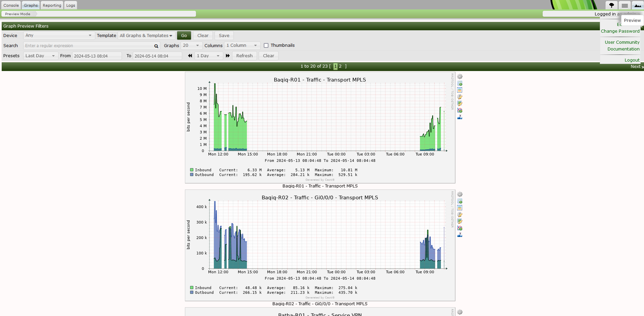Viewport: 644px width, 316px height.
Task: Open the Graphs count dropdown showing 20
Action: tap(191, 45)
